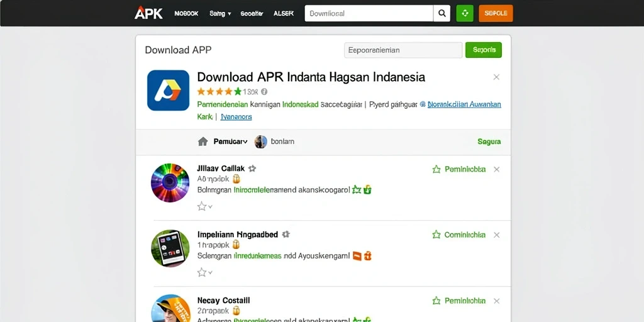Click green star icon after akanskoogarol
Screen dimensions: 644x322
tap(357, 189)
